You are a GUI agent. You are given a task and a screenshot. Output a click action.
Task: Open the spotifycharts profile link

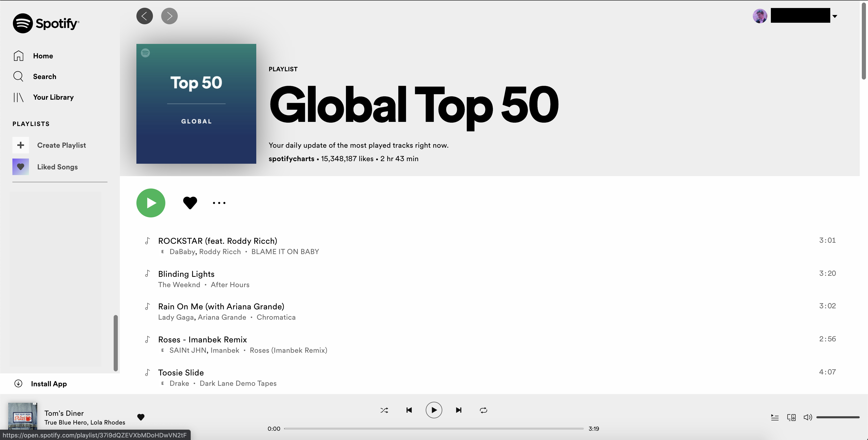(291, 159)
